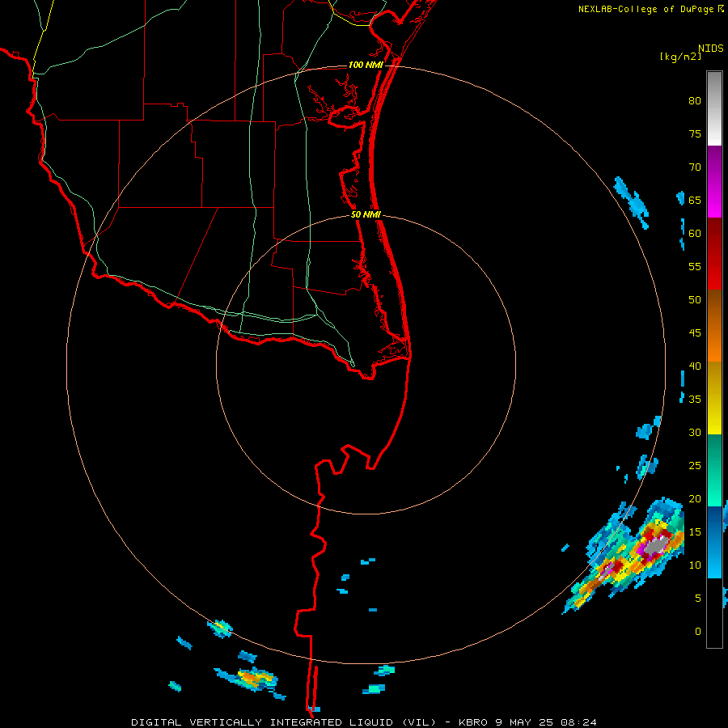Click the 80 value on the scale
This screenshot has width=728, height=728.
(695, 101)
